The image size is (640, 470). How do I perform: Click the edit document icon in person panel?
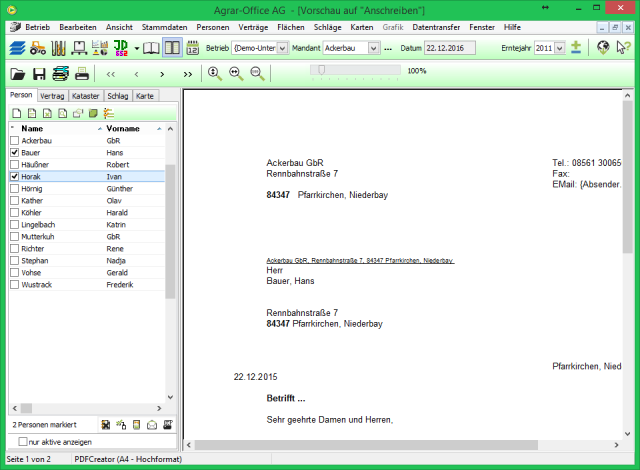click(32, 113)
